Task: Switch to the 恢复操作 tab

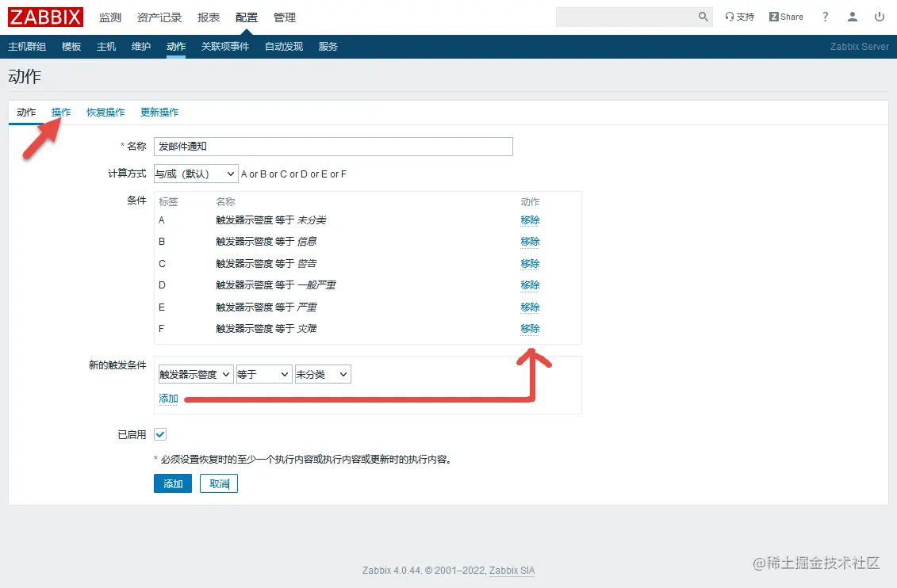Action: pyautogui.click(x=105, y=112)
